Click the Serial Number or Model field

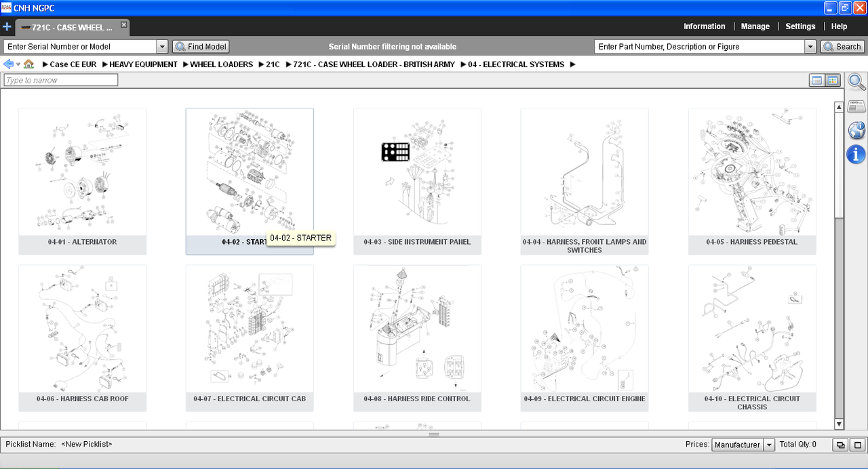[81, 47]
